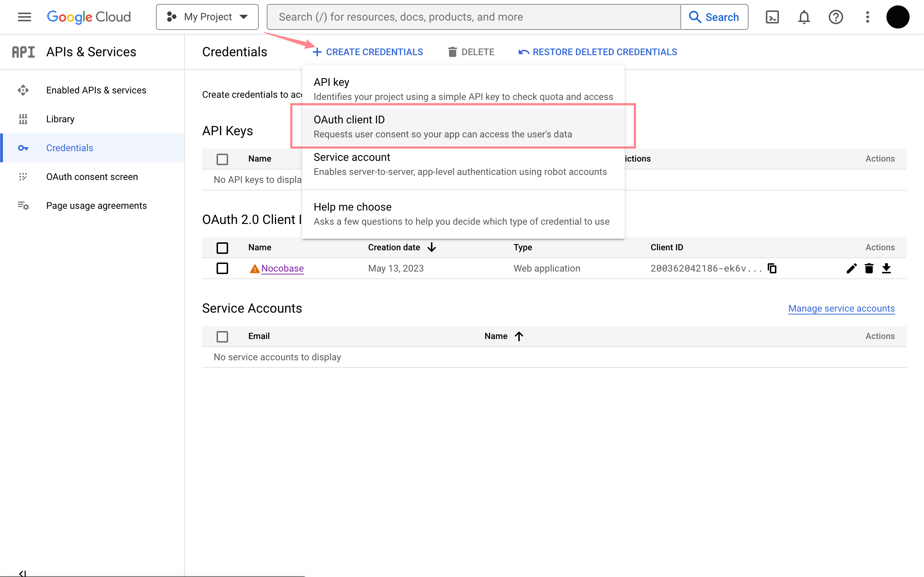Image resolution: width=924 pixels, height=577 pixels.
Task: Open the three-dot settings menu
Action: 867,17
